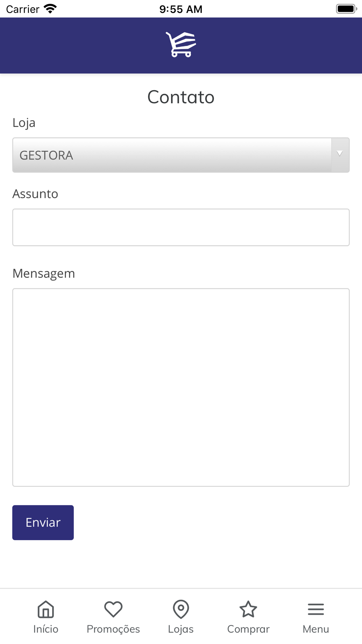The width and height of the screenshot is (362, 644).
Task: Focus the Assunto text field
Action: [181, 227]
